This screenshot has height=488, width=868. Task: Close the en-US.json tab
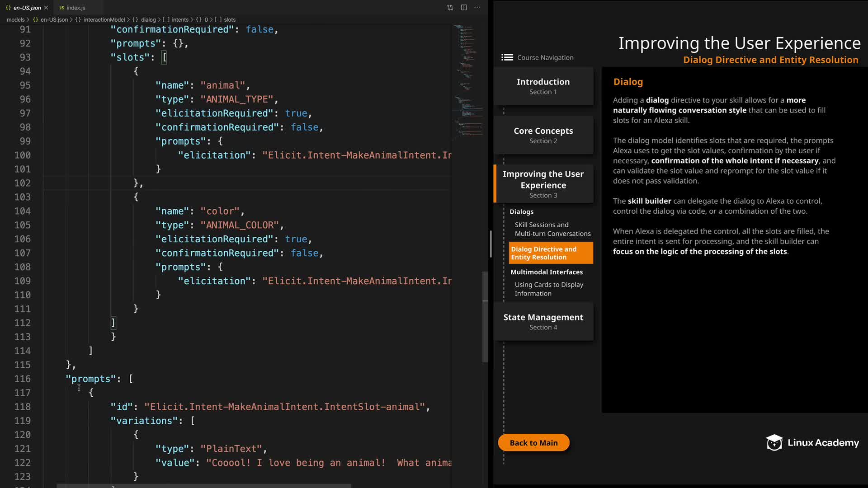click(x=46, y=8)
